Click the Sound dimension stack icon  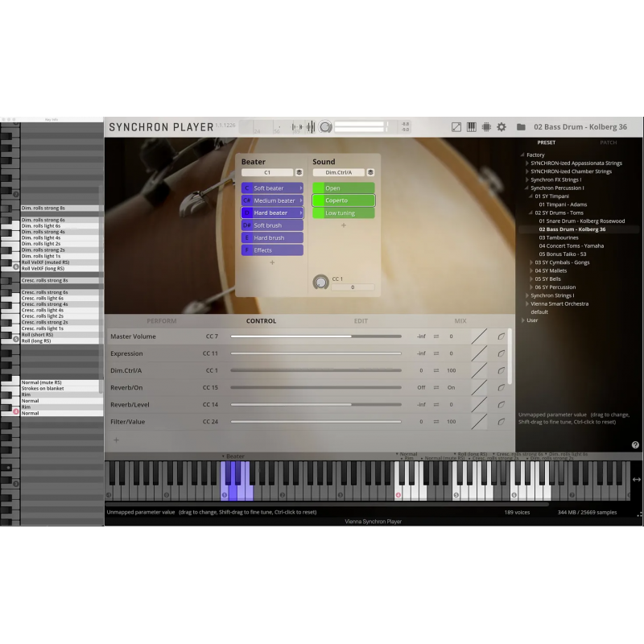[x=370, y=172]
